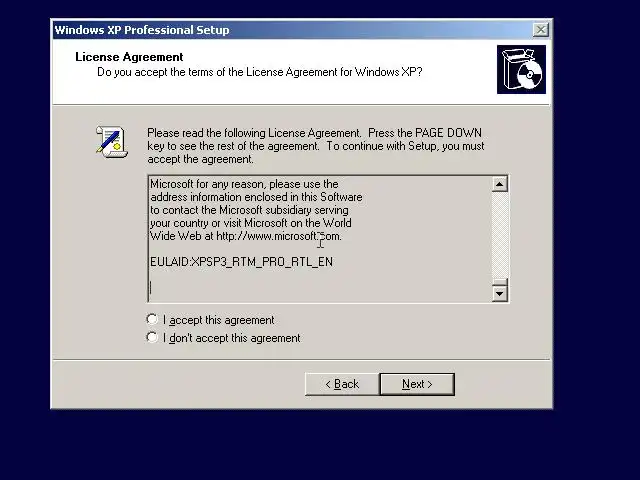The image size is (640, 480).
Task: Click the license scroll and pen icon
Action: click(112, 141)
